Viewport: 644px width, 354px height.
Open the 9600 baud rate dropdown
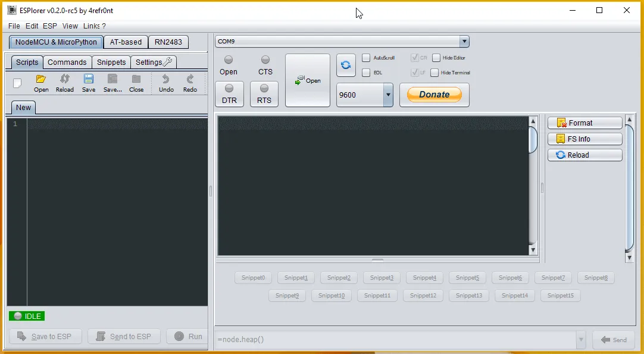click(388, 95)
